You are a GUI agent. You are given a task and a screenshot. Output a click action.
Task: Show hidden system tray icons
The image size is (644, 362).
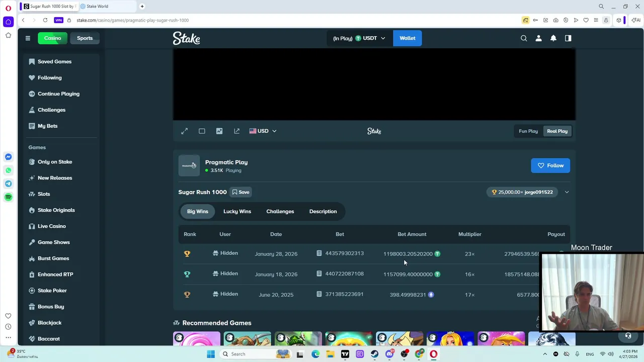tap(545, 354)
